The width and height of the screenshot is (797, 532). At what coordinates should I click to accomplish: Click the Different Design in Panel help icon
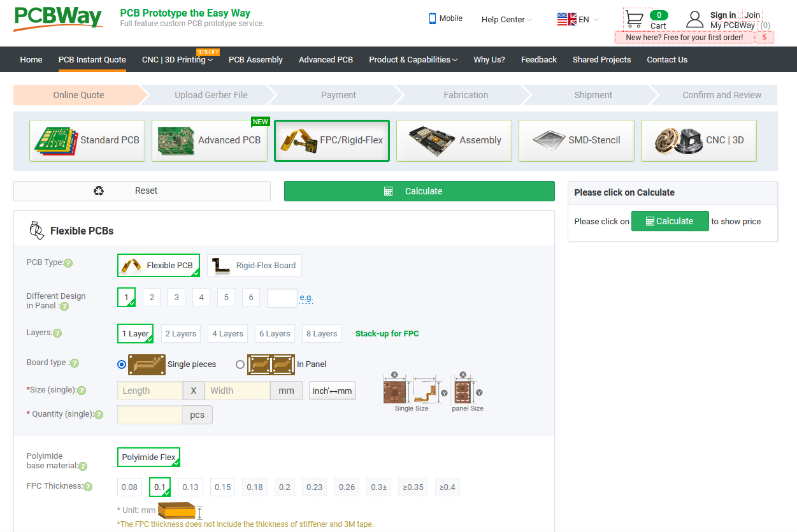pyautogui.click(x=64, y=306)
